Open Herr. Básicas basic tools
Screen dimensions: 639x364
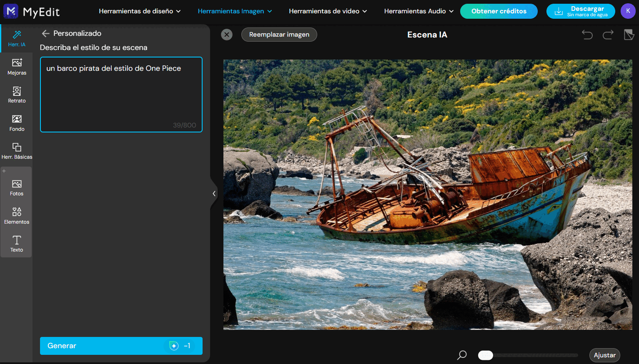(x=17, y=151)
